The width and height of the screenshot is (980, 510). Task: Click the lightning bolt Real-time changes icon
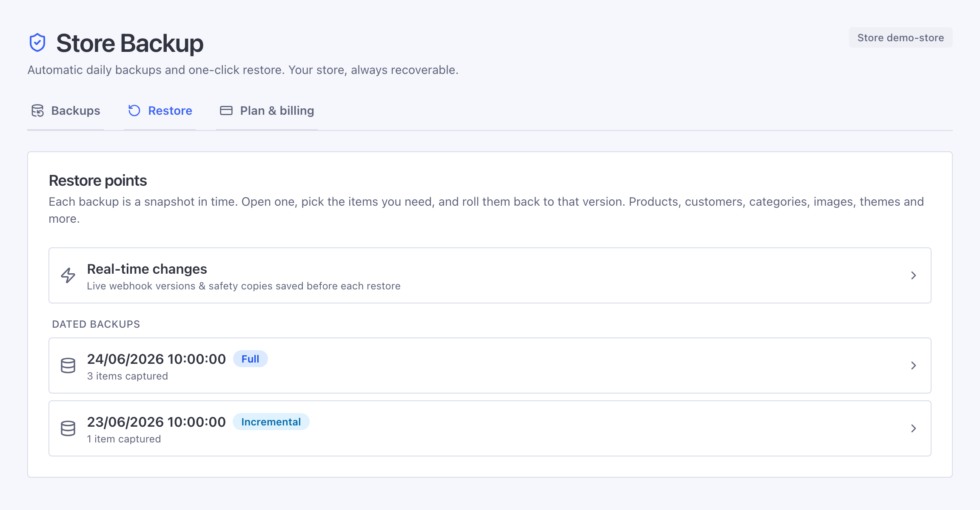[x=68, y=275]
